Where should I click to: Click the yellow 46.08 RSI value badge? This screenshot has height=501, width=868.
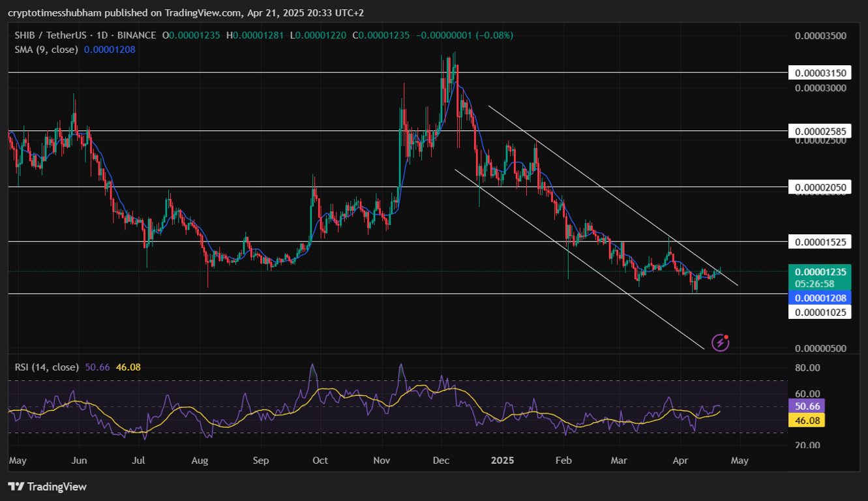coord(807,421)
